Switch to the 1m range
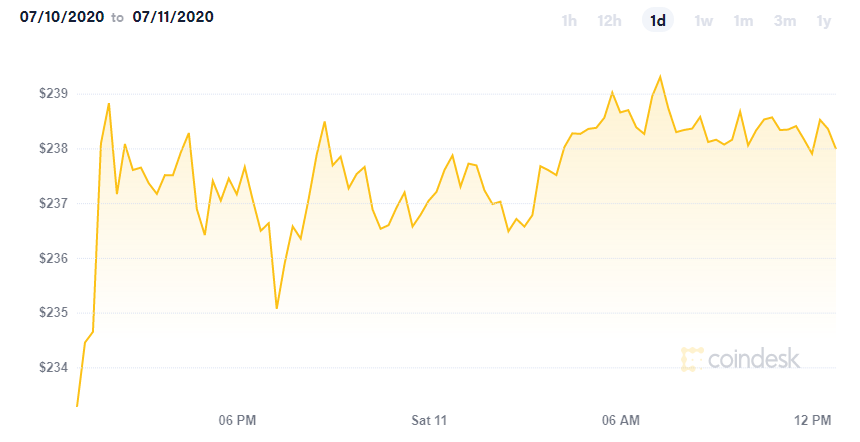The image size is (860, 442). [x=743, y=21]
